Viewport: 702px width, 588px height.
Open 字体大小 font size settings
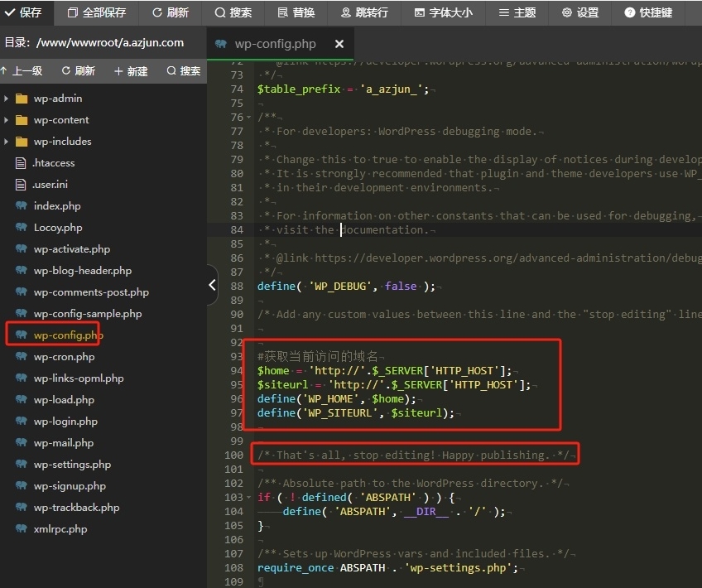pos(443,12)
